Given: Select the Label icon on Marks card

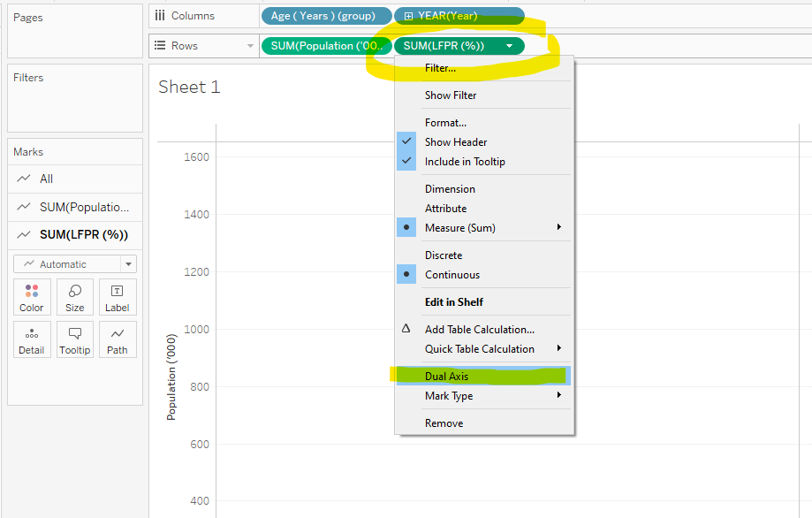Looking at the screenshot, I should click(117, 297).
